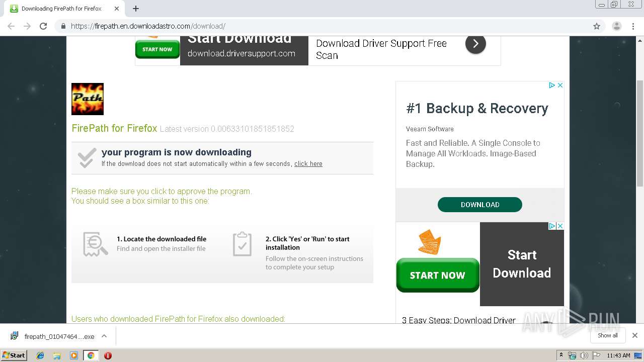Open a new browser tab
The image size is (644, 362).
pos(136,9)
